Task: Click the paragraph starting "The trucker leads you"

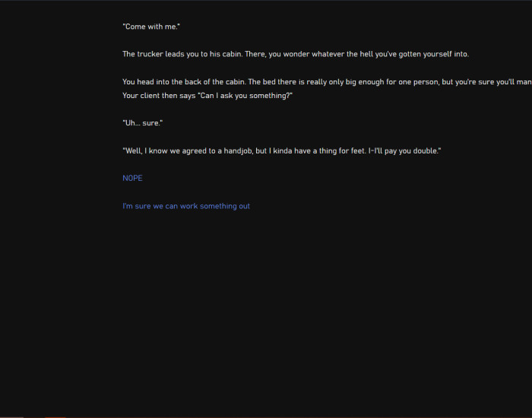Action: [296, 54]
